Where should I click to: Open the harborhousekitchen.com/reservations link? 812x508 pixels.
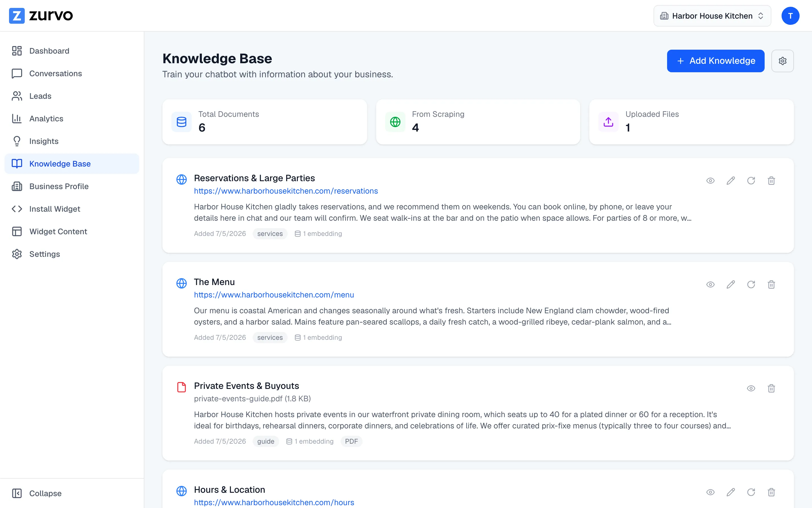tap(286, 191)
